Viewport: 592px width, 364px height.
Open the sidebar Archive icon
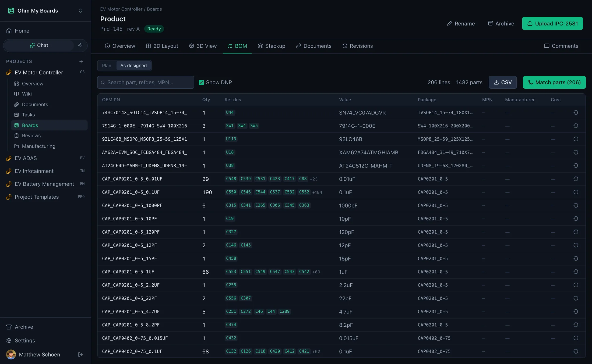point(9,327)
